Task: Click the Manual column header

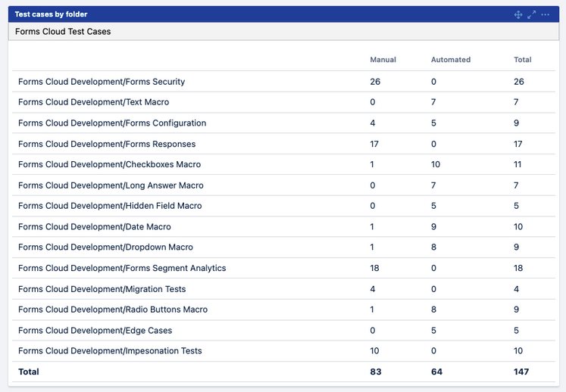Action: click(383, 60)
